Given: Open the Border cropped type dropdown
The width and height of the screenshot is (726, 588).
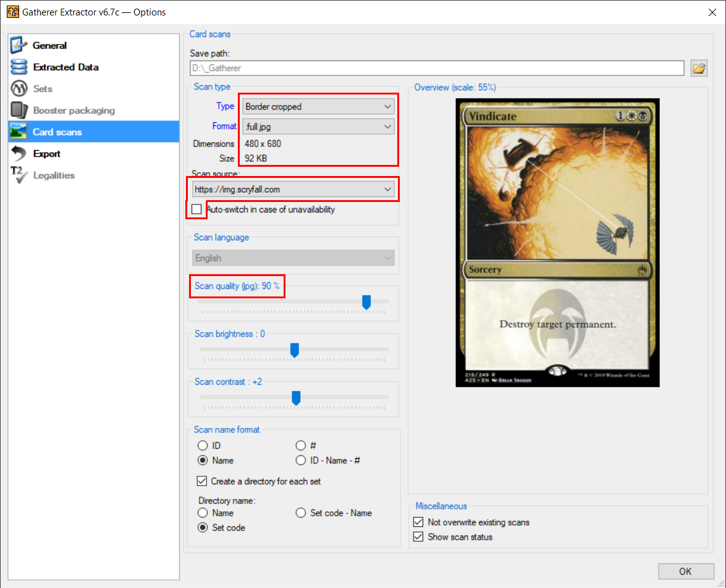Looking at the screenshot, I should (318, 107).
